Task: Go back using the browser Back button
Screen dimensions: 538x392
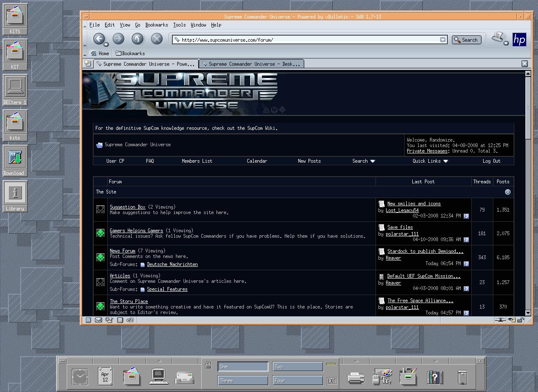Action: point(99,39)
